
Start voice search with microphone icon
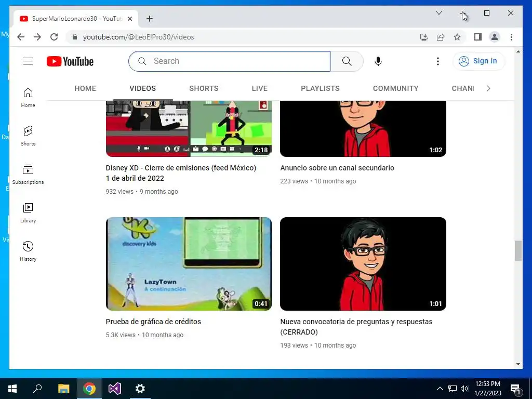pos(378,61)
